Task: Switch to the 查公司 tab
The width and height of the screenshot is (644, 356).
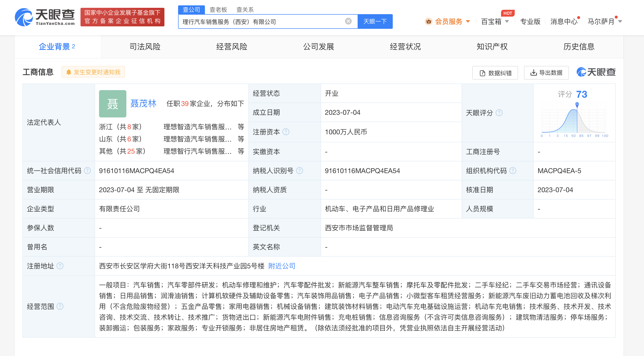Action: pos(191,10)
